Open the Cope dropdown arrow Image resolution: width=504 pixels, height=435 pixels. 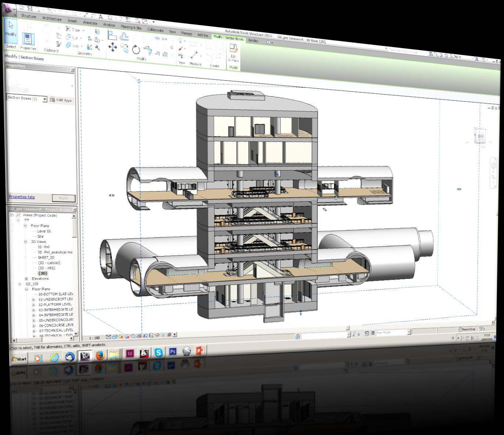pyautogui.click(x=83, y=30)
